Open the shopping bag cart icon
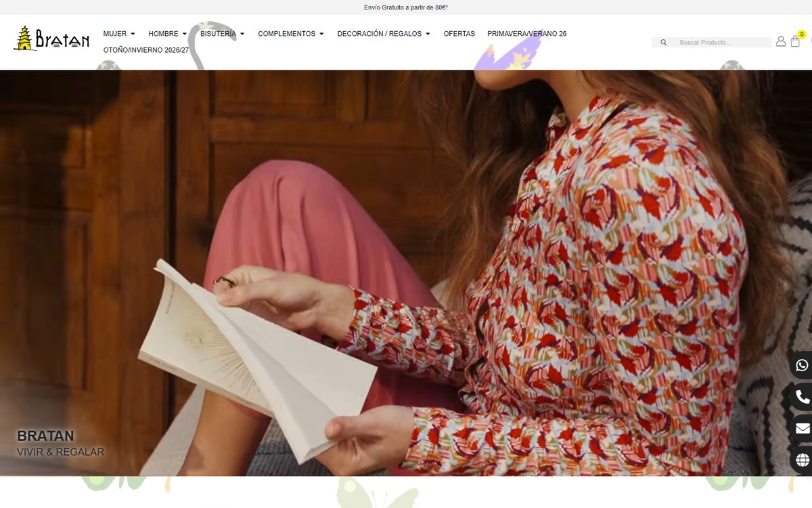Screen dimensions: 812x508 (x=795, y=41)
